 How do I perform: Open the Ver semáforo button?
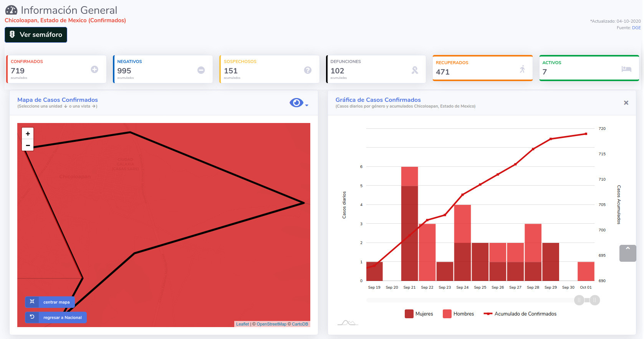point(36,35)
